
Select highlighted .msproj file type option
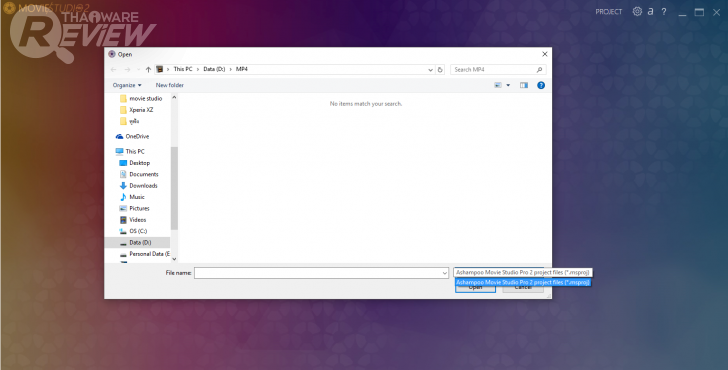tap(523, 282)
